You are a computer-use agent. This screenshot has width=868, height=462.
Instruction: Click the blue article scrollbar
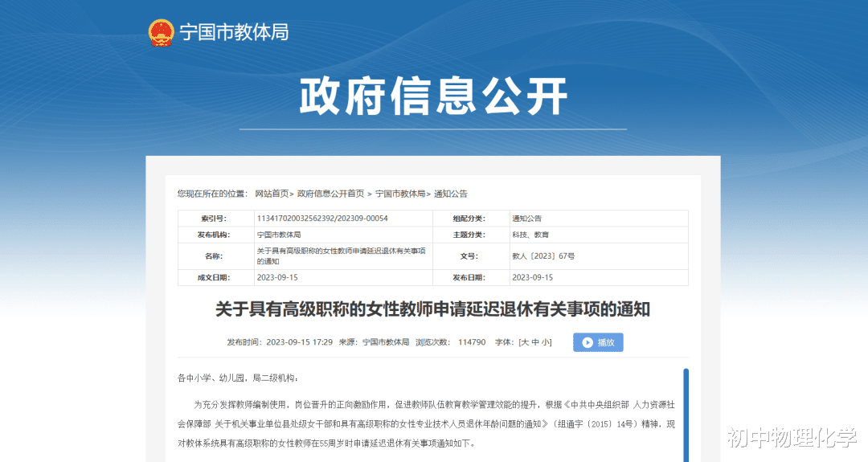click(x=686, y=415)
